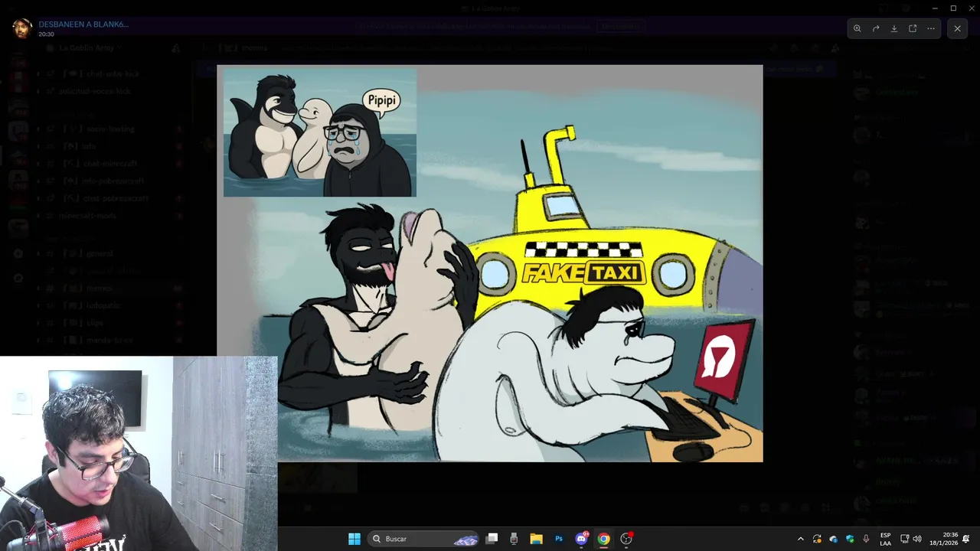The image size is (980, 551).
Task: Switch to Google Chrome in the taskbar
Action: (603, 539)
